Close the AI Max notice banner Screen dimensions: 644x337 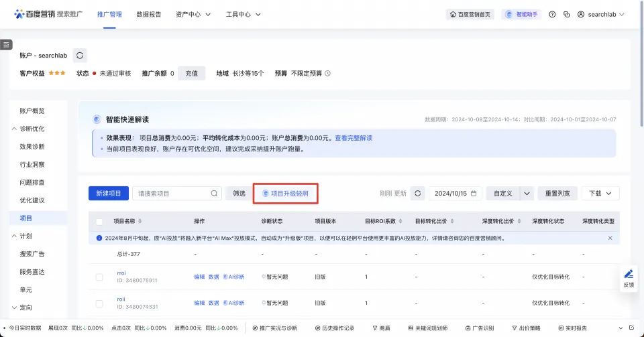tap(610, 238)
